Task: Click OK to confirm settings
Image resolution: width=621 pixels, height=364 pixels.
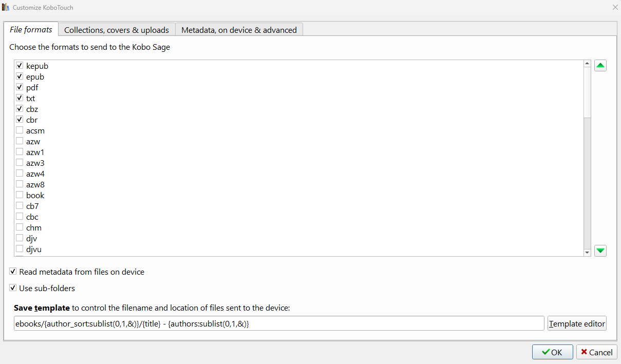Action: tap(552, 352)
